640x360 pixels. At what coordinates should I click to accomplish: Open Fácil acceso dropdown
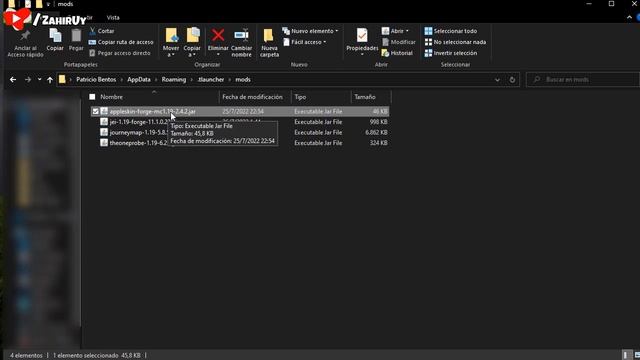pos(305,42)
